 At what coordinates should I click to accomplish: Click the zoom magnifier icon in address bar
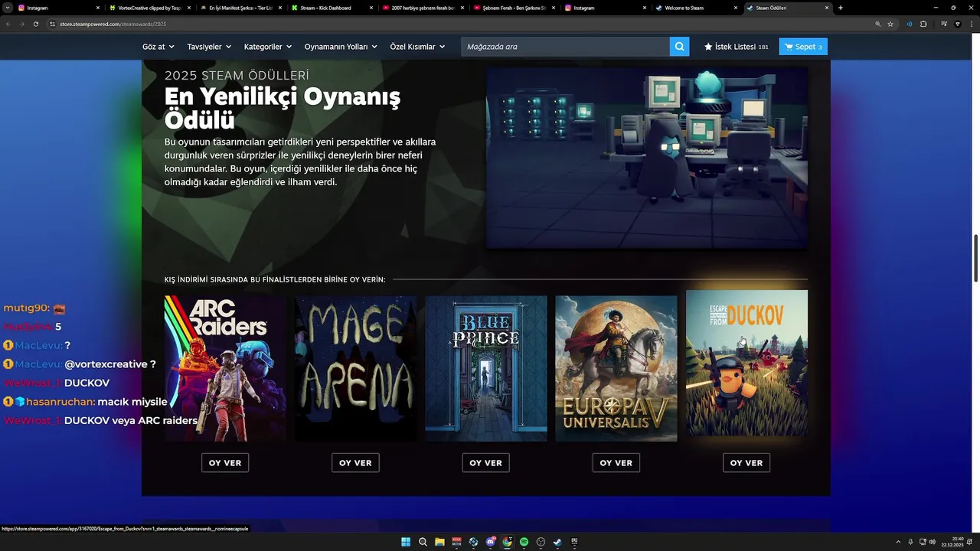pos(877,24)
